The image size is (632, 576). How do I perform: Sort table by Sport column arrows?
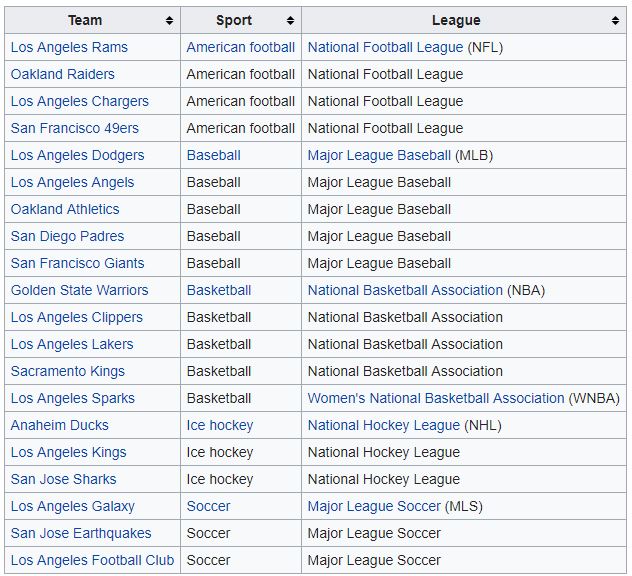[290, 21]
